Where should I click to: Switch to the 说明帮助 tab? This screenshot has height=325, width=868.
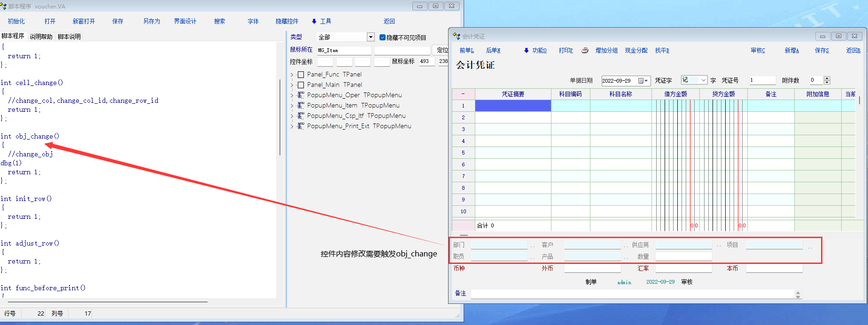41,37
